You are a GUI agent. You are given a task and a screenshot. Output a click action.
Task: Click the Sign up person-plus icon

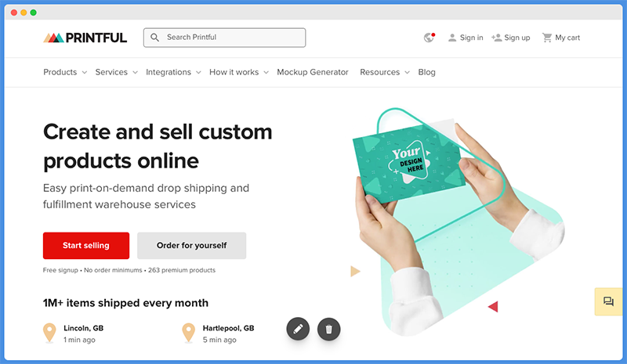tap(497, 38)
